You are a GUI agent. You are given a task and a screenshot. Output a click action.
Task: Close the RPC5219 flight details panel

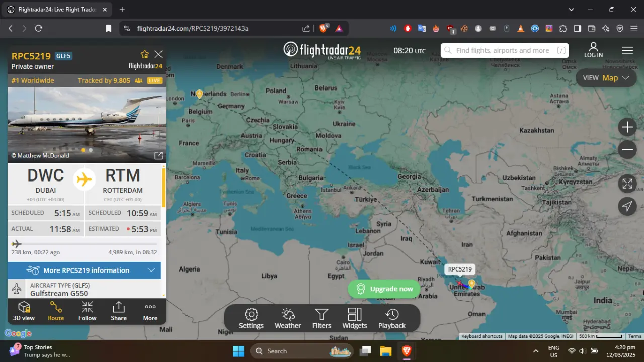(158, 54)
